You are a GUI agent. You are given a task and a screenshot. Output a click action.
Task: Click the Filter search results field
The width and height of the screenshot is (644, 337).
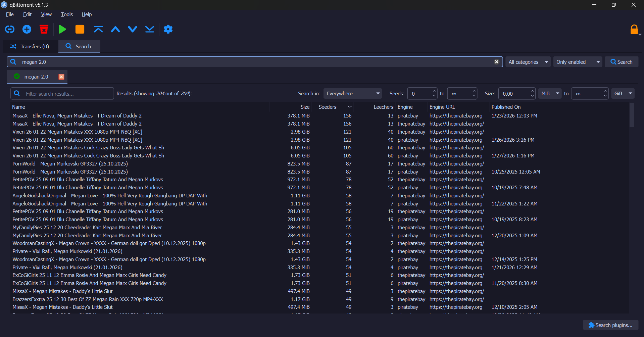62,94
